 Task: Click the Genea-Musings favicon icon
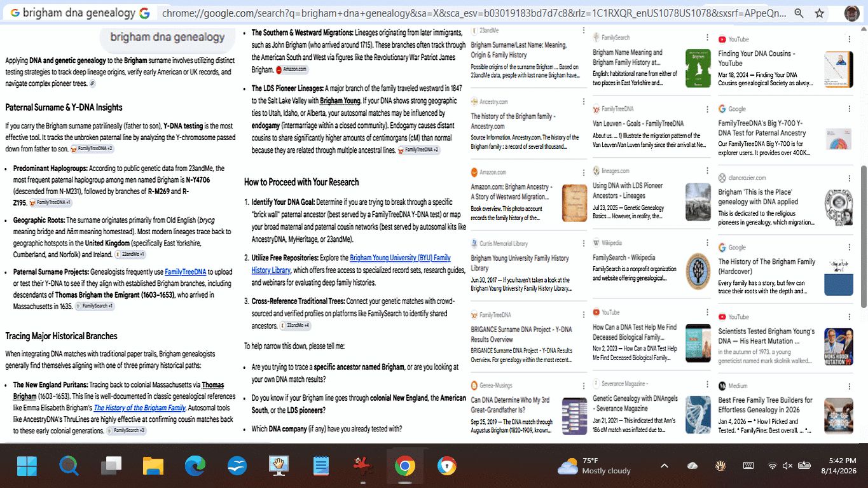pyautogui.click(x=474, y=385)
